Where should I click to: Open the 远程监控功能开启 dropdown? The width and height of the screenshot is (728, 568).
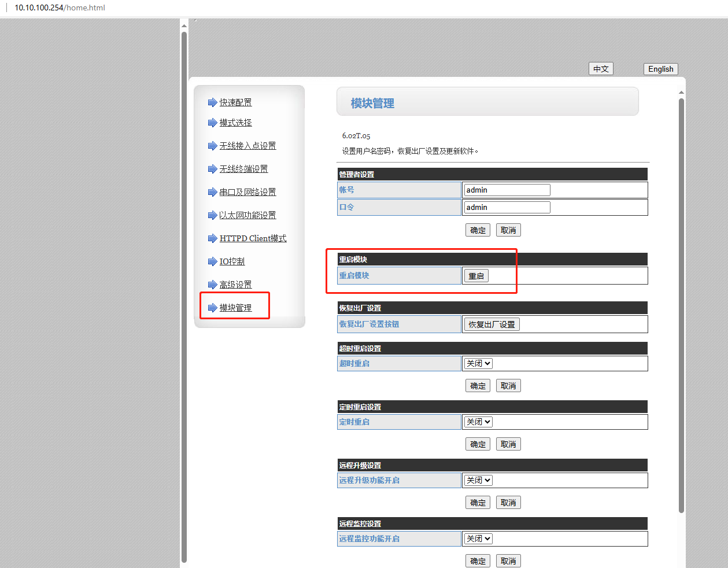[x=478, y=539]
